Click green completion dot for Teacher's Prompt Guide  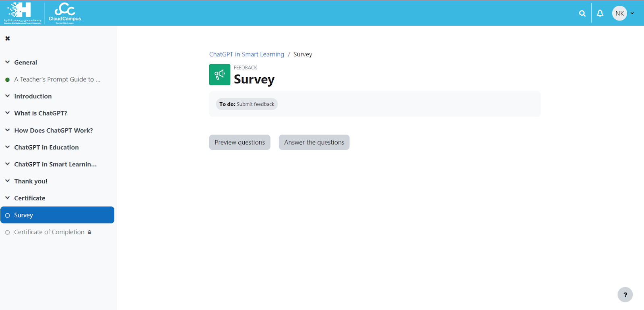point(7,80)
